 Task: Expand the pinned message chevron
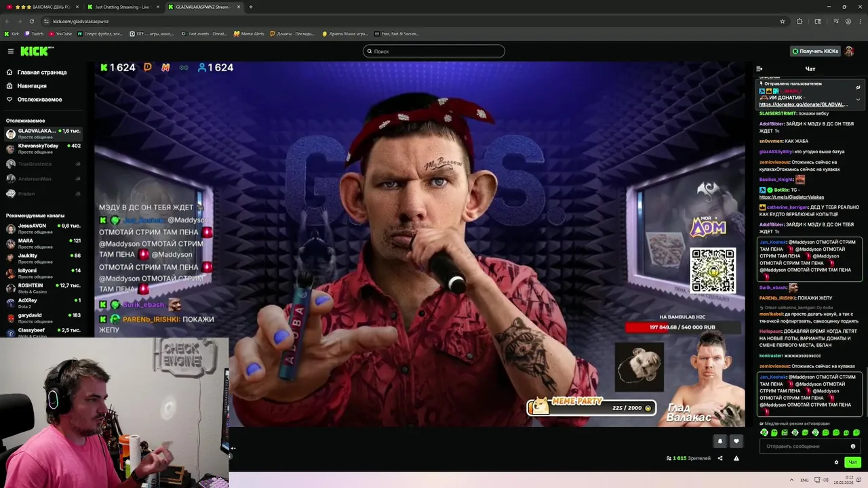(858, 100)
